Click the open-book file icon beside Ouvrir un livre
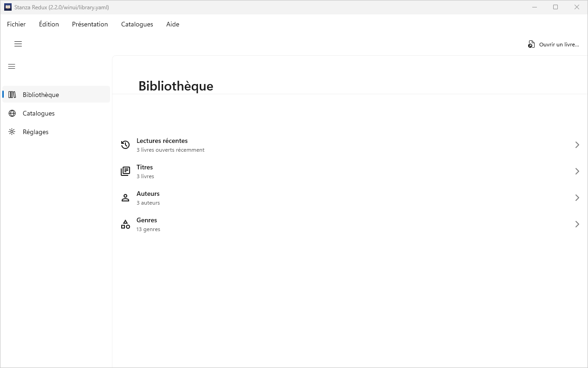 (x=531, y=45)
